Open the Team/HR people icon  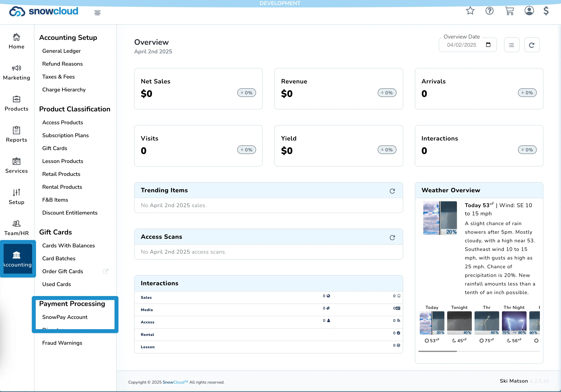[x=16, y=223]
